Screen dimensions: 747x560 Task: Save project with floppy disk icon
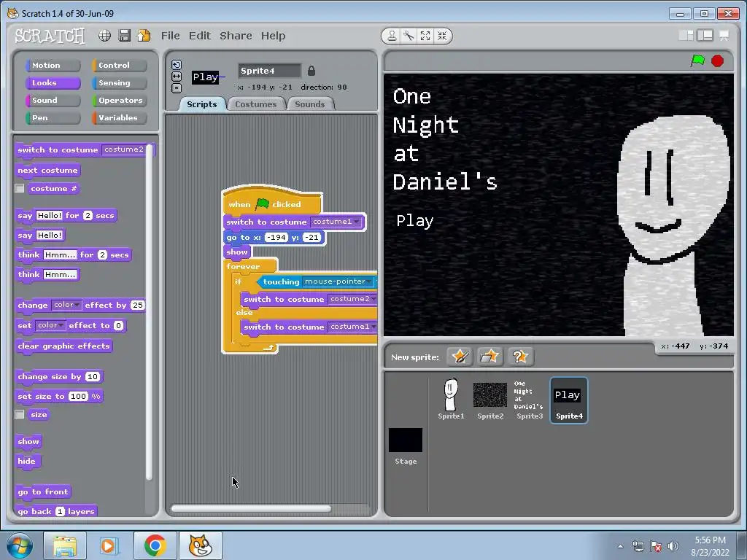coord(124,36)
